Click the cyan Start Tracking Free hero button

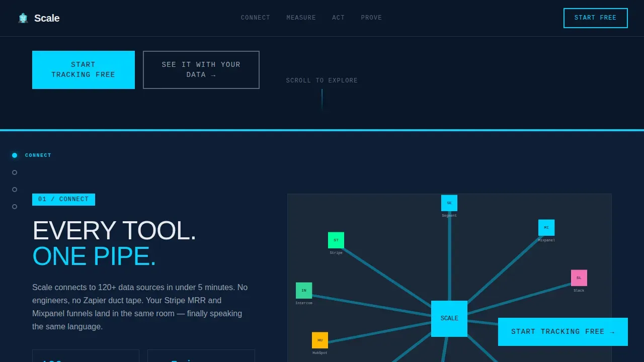point(84,70)
